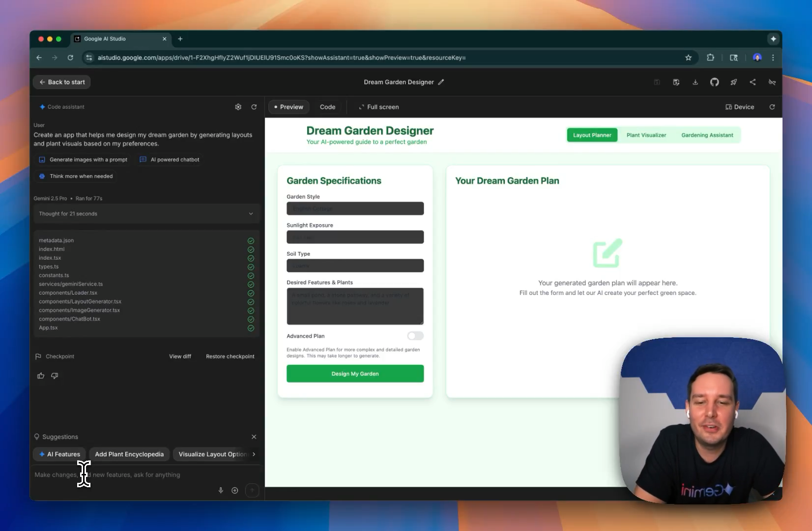
Task: Click the thumbs up feedback icon
Action: point(41,376)
